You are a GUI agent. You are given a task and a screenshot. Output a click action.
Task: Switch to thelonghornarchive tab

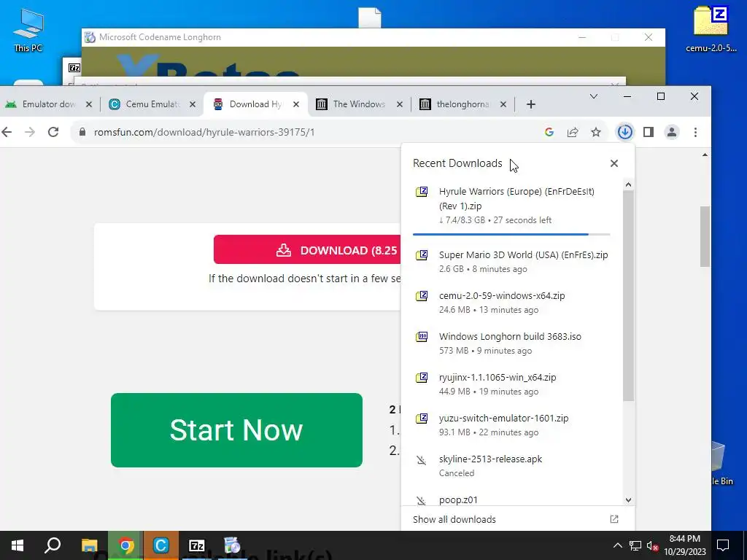click(x=463, y=104)
